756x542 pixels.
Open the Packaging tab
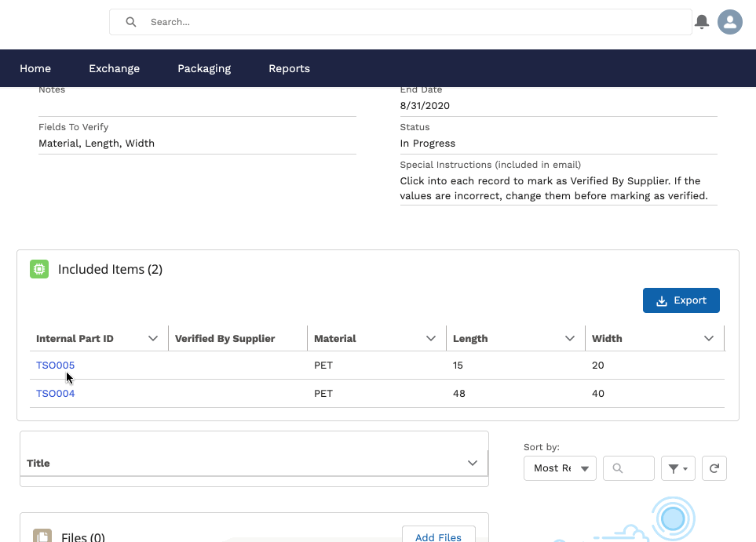(204, 68)
